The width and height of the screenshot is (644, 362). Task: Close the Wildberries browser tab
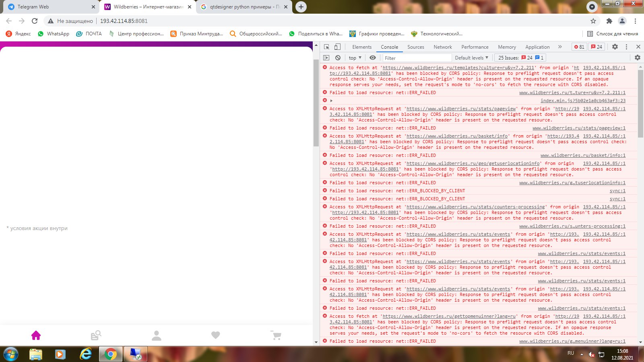click(x=190, y=7)
